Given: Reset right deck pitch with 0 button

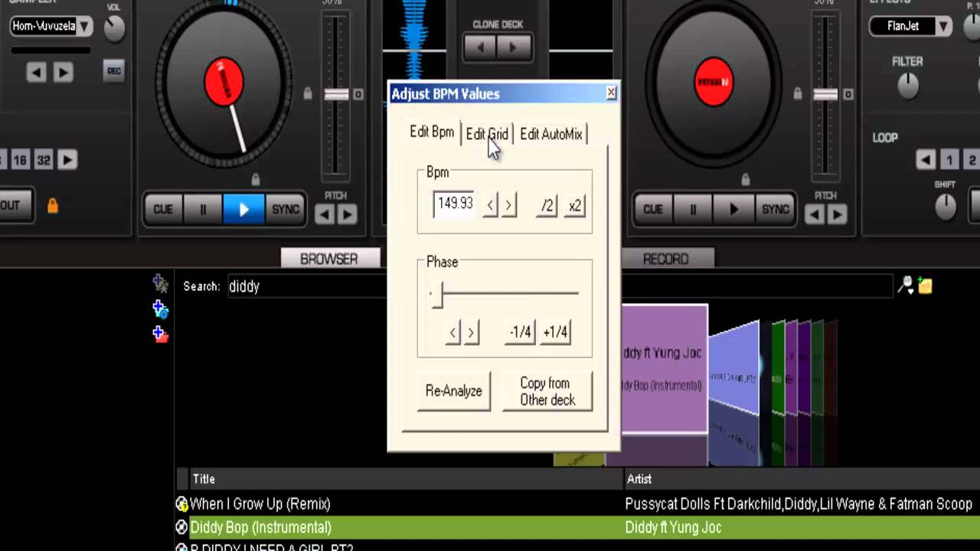Looking at the screenshot, I should point(848,94).
